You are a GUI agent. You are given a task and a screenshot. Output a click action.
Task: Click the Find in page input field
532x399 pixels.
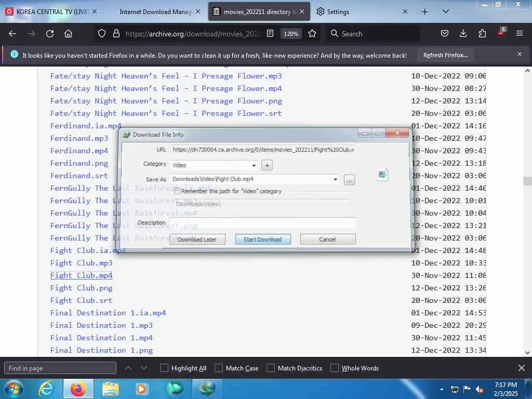[60, 368]
